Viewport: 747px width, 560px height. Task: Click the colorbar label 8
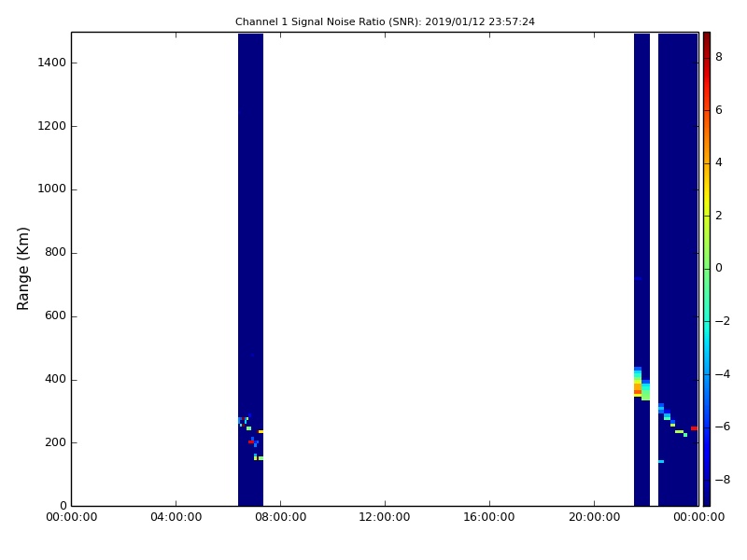click(719, 57)
